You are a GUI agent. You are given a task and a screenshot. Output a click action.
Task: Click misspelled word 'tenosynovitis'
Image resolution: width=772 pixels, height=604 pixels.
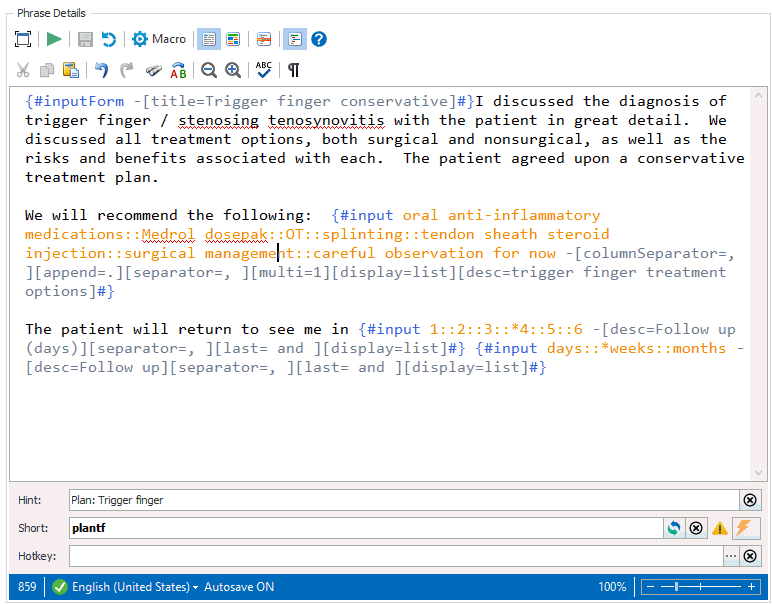click(x=326, y=121)
